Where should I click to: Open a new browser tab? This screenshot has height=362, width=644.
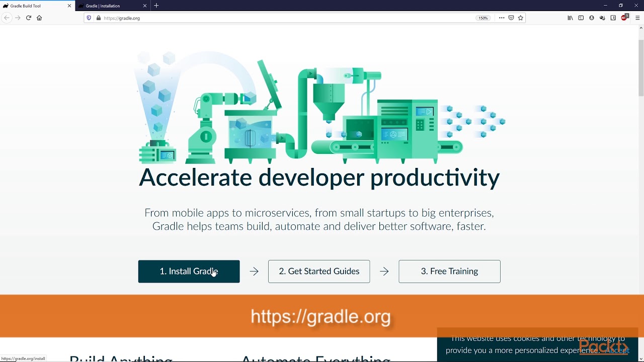coord(156,6)
